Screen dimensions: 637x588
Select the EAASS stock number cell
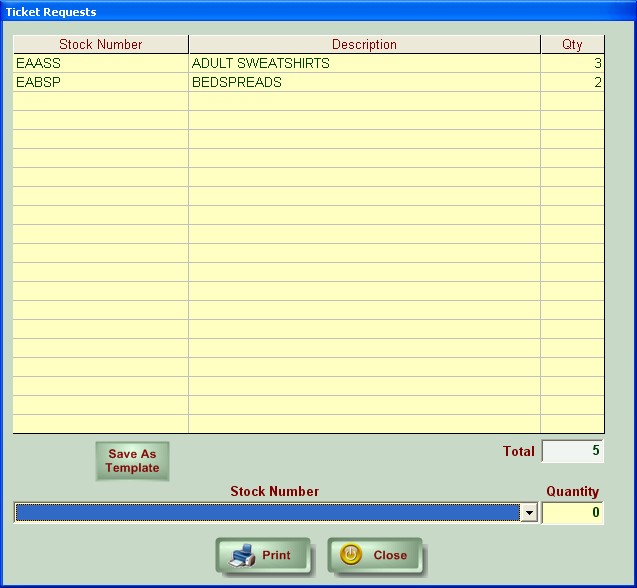(x=101, y=63)
